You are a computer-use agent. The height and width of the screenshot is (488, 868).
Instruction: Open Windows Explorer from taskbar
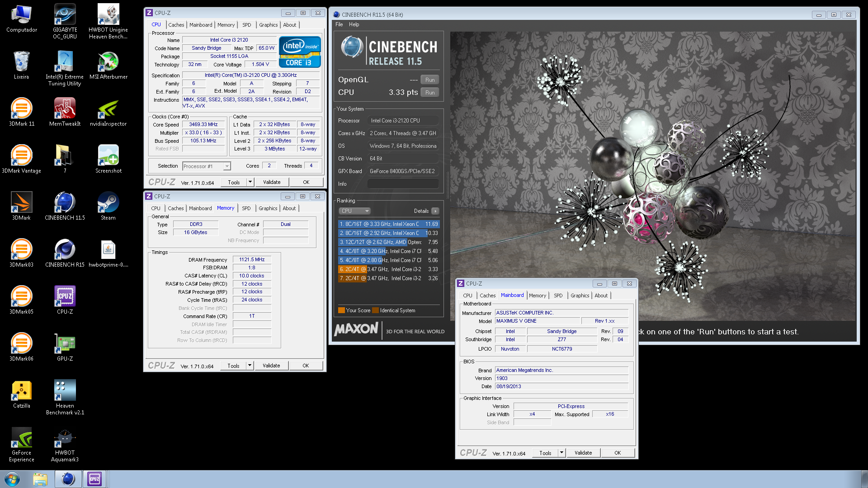tap(40, 479)
